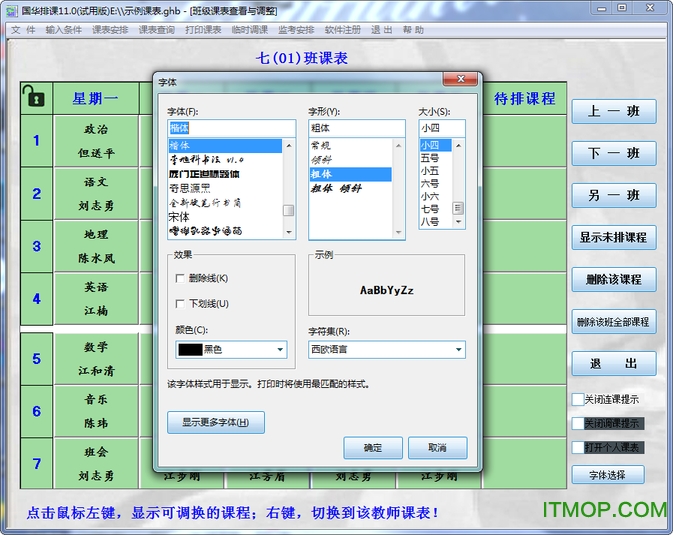Click the black color swatch in 颜色 box

pos(190,350)
